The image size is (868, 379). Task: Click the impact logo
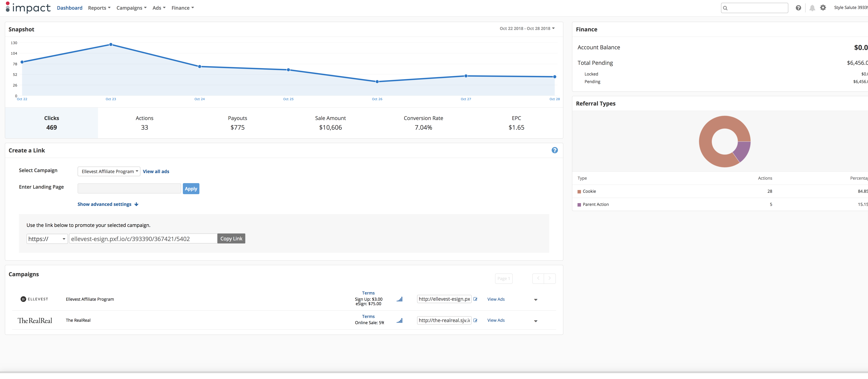(x=28, y=7)
